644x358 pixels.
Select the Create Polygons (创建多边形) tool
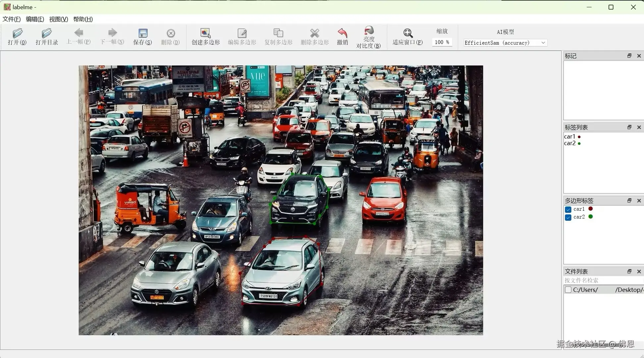click(205, 33)
